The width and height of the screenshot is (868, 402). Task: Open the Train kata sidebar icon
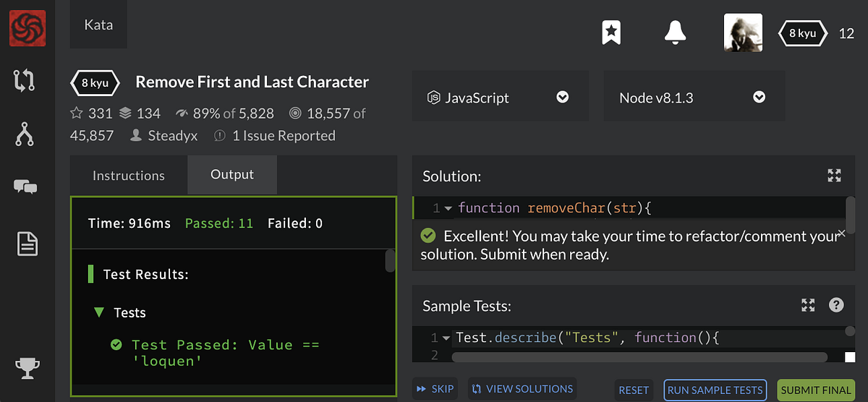click(x=25, y=81)
